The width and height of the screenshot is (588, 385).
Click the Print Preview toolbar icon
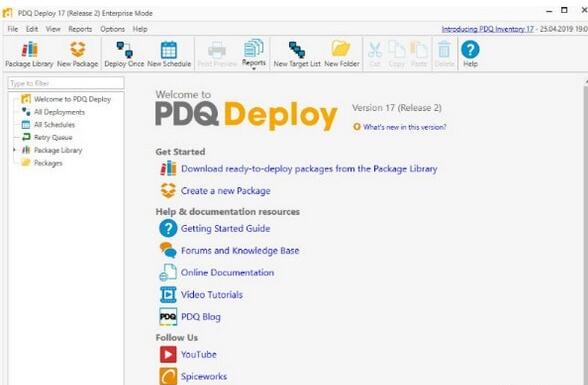point(217,55)
